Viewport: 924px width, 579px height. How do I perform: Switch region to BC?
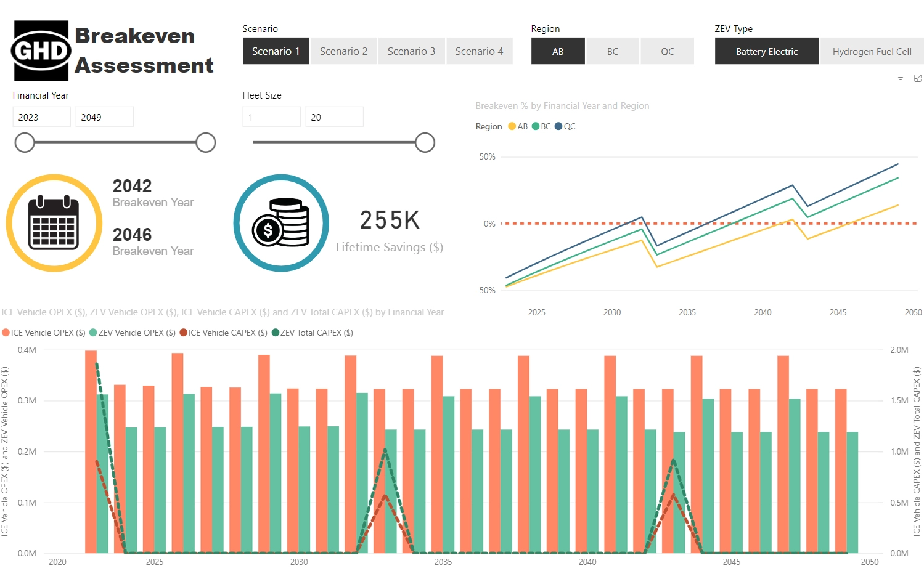point(612,51)
